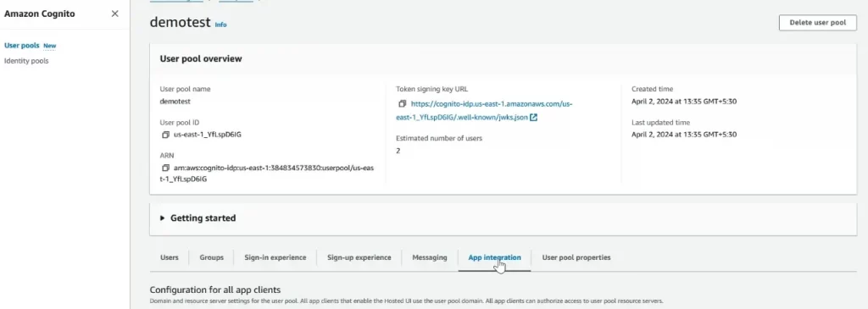Viewport: 868px width, 309px height.
Task: Copy the user pool ARN
Action: click(x=165, y=168)
